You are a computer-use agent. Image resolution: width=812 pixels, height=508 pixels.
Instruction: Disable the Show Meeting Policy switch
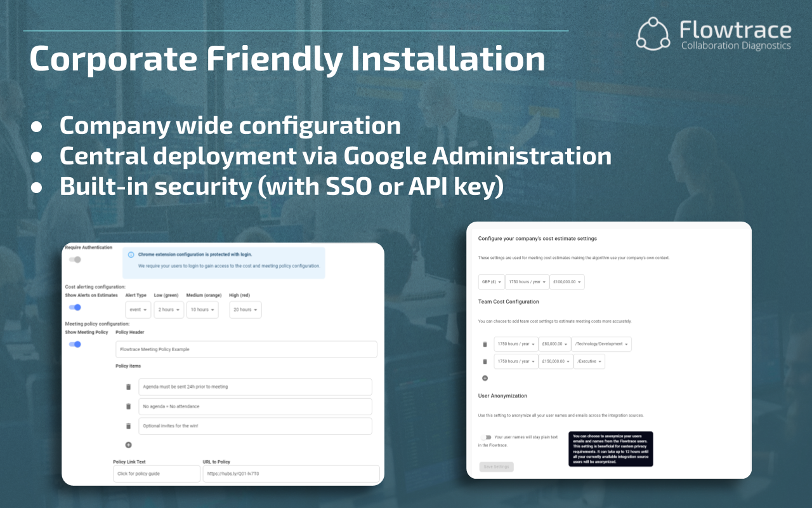point(75,344)
